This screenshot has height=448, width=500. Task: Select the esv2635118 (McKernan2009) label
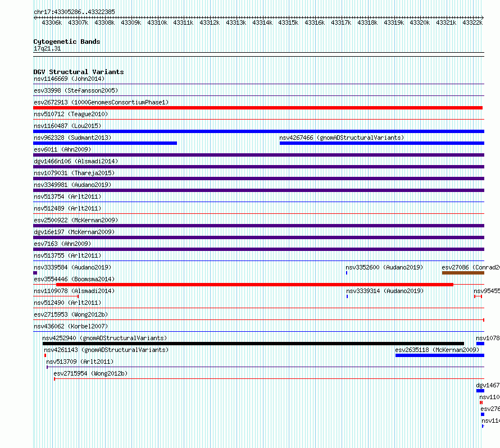click(437, 350)
